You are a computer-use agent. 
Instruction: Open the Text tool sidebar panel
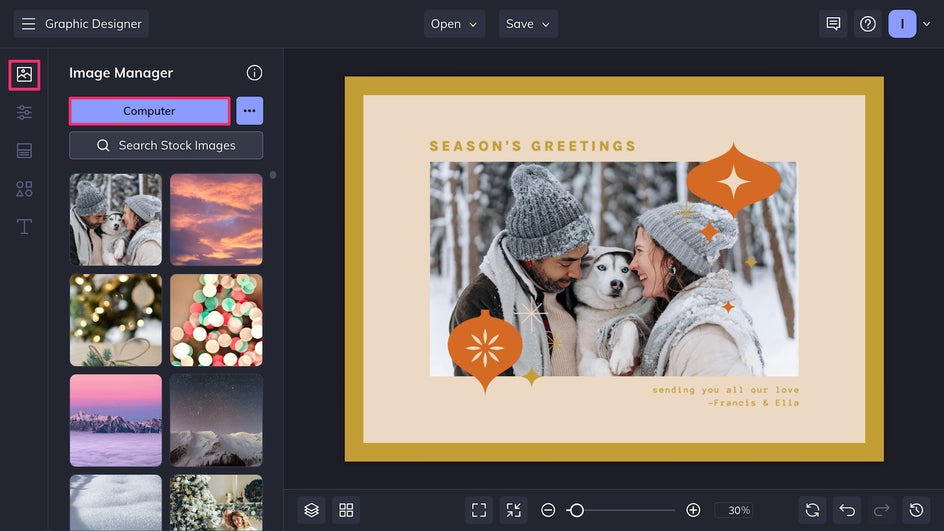[24, 227]
